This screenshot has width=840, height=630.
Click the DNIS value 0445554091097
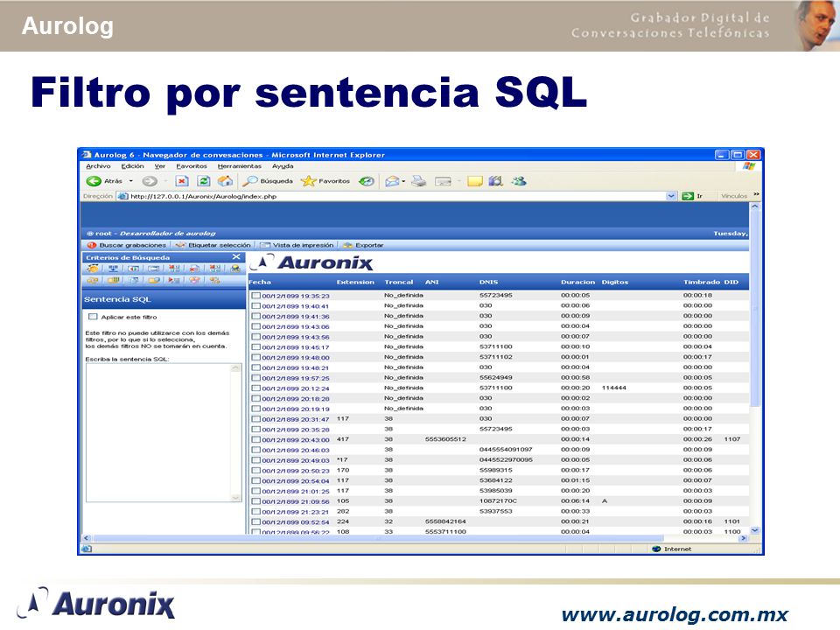[x=506, y=450]
